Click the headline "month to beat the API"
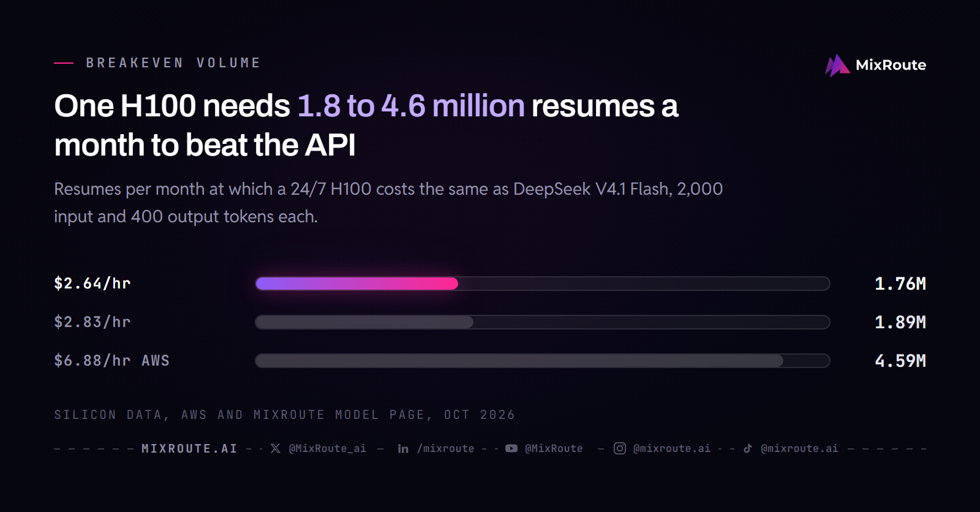 [205, 145]
